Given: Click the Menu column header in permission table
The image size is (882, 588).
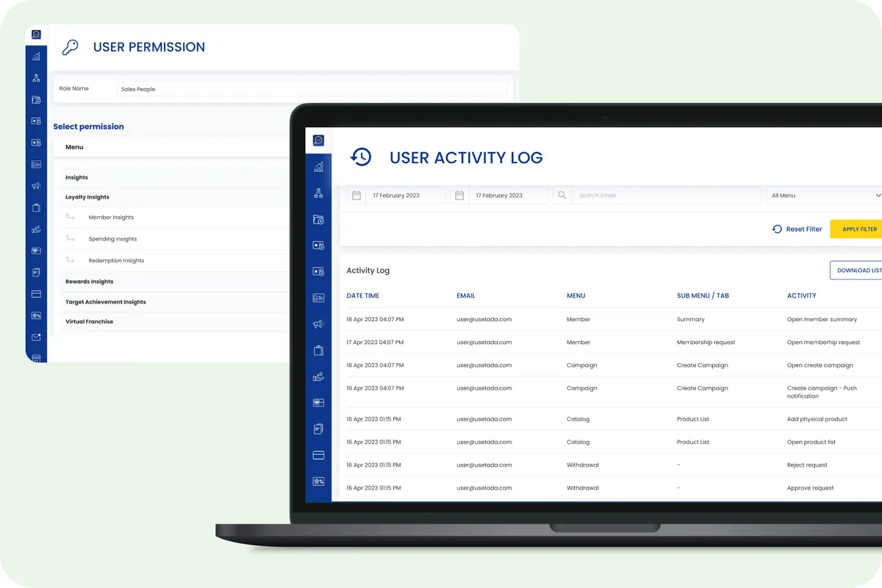Looking at the screenshot, I should pos(74,147).
